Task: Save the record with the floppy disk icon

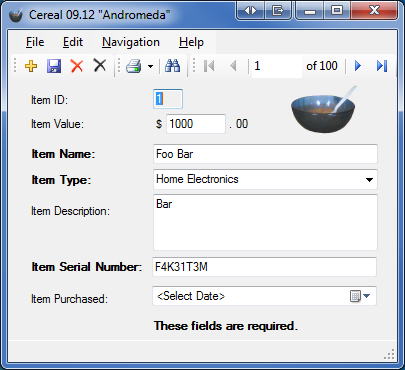Action: pyautogui.click(x=54, y=66)
